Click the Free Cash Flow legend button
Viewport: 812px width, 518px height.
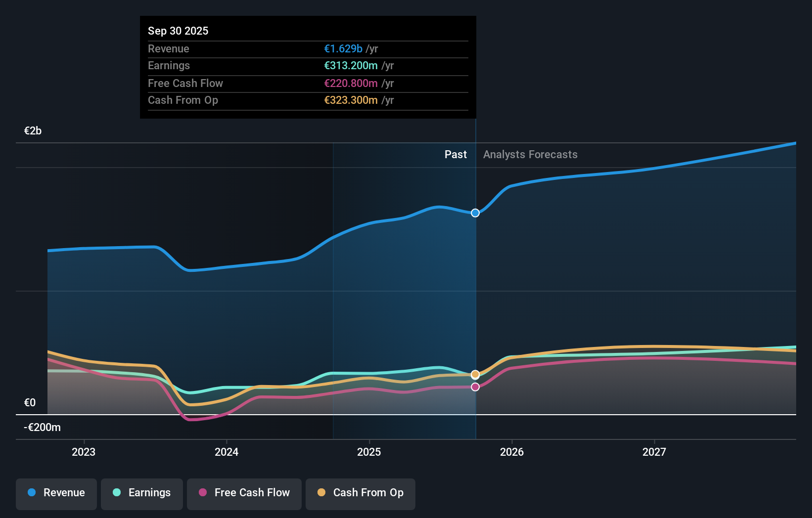coord(244,493)
